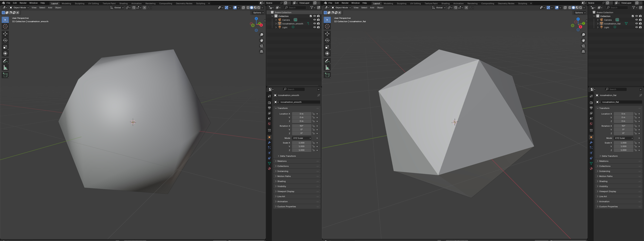Select the Measure tool

5,67
